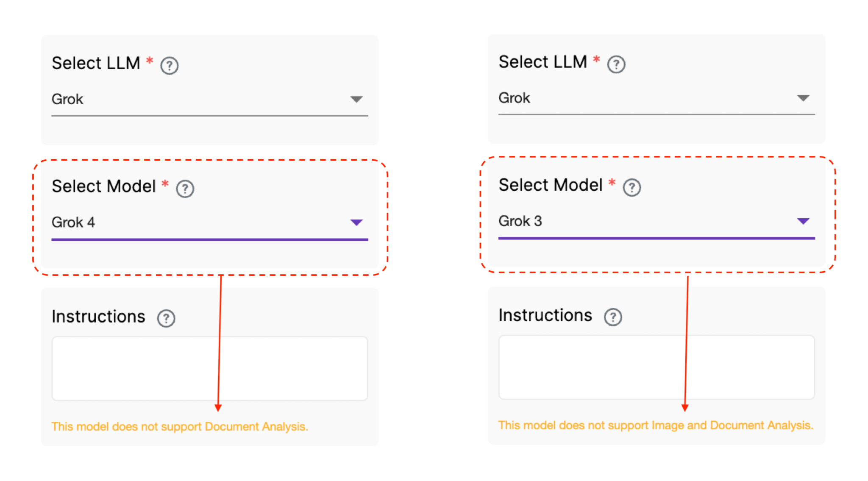Open help for Select LLM in left panel
The height and width of the screenshot is (481, 868).
169,64
